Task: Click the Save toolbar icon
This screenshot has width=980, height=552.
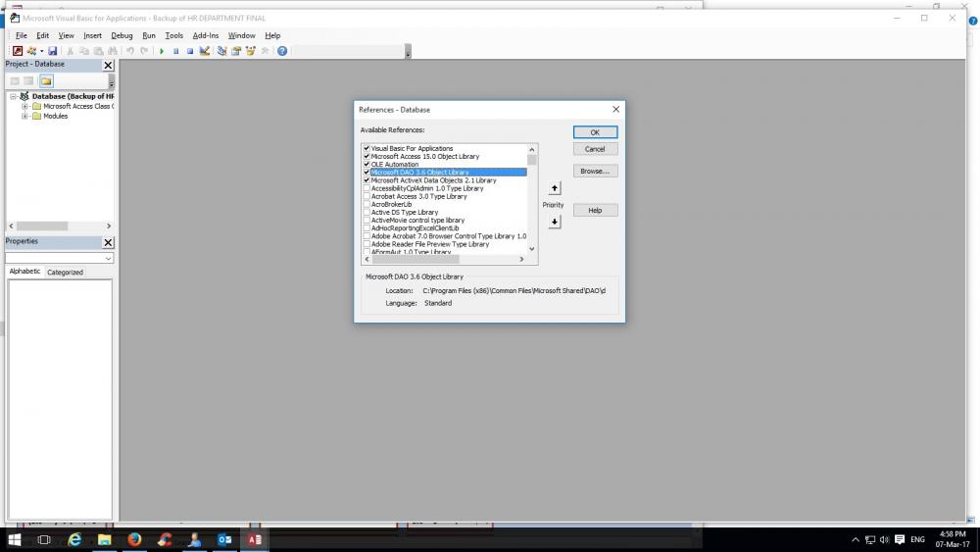Action: (53, 51)
